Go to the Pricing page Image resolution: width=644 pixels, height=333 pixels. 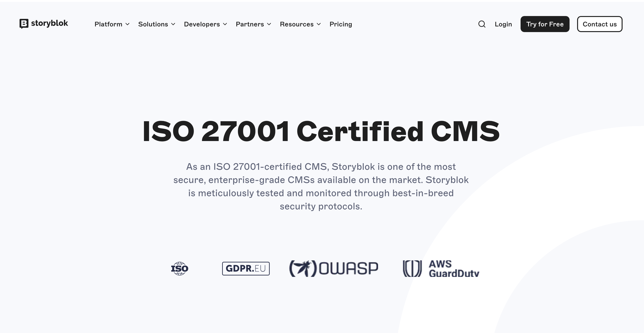point(341,24)
